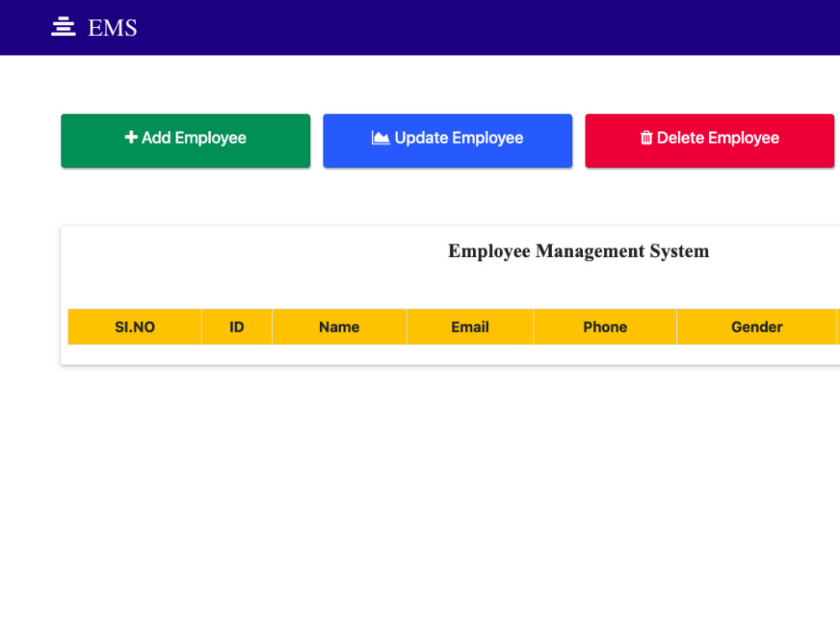Viewport: 840px width, 630px height.
Task: Click the Employee Management System heading
Action: point(579,251)
